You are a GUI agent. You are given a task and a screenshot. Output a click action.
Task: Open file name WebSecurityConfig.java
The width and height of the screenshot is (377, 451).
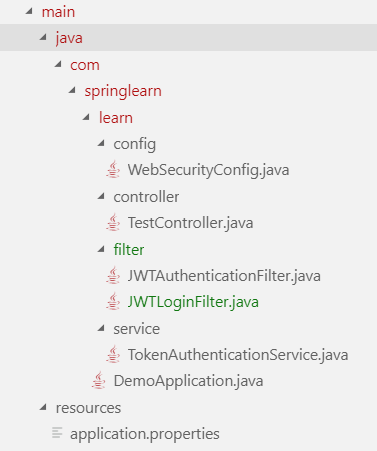pos(208,170)
